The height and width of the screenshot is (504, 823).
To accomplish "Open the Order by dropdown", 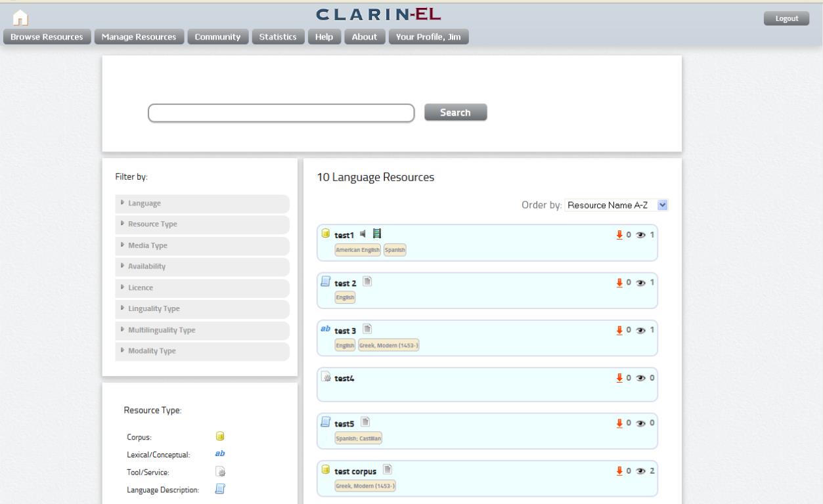I will point(616,205).
